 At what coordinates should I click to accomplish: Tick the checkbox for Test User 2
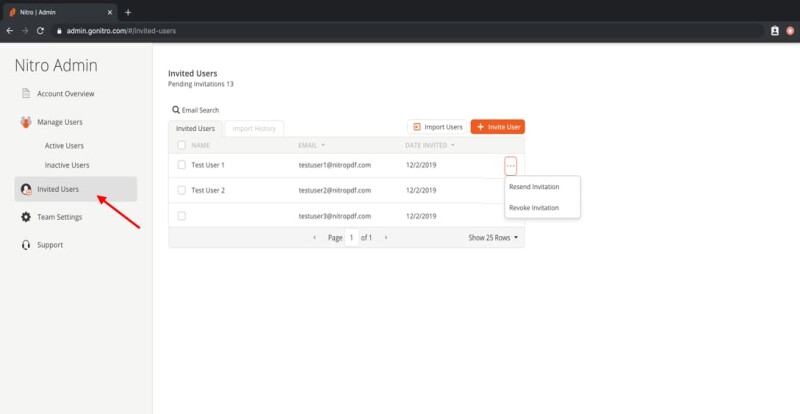181,190
